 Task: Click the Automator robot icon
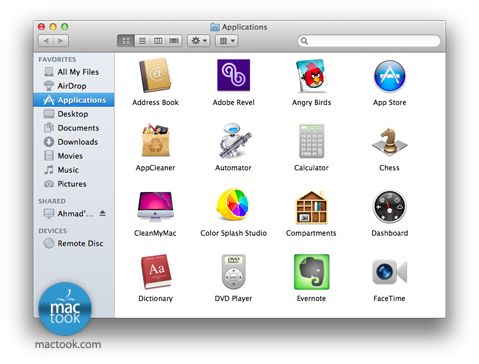234,140
